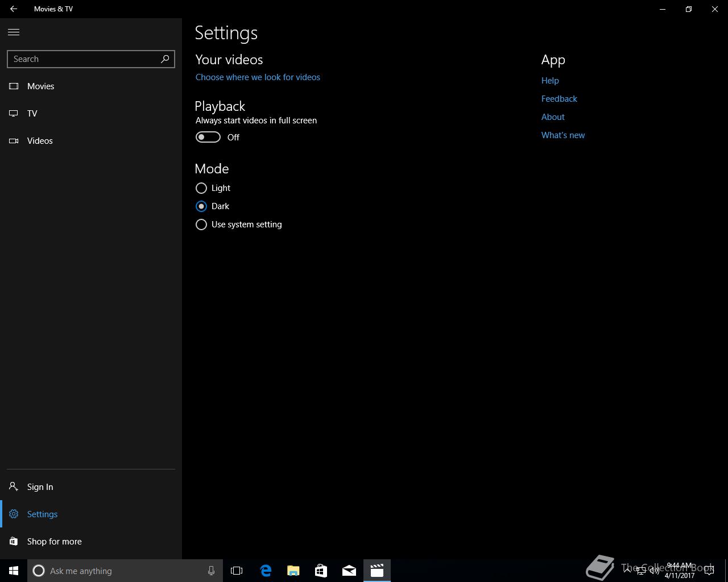Select Use system setting radio button
Viewport: 728px width, 582px height.
tap(201, 225)
